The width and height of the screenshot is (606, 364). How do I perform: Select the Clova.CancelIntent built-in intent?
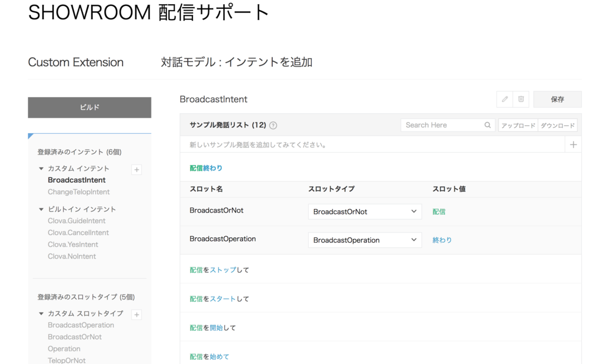coord(78,232)
